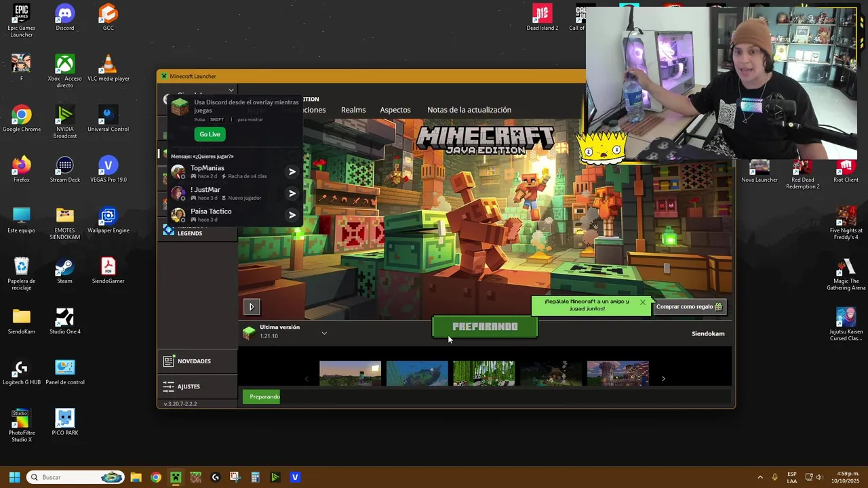Viewport: 868px width, 488px height.
Task: Open the underwater news thumbnail
Action: pyautogui.click(x=417, y=373)
